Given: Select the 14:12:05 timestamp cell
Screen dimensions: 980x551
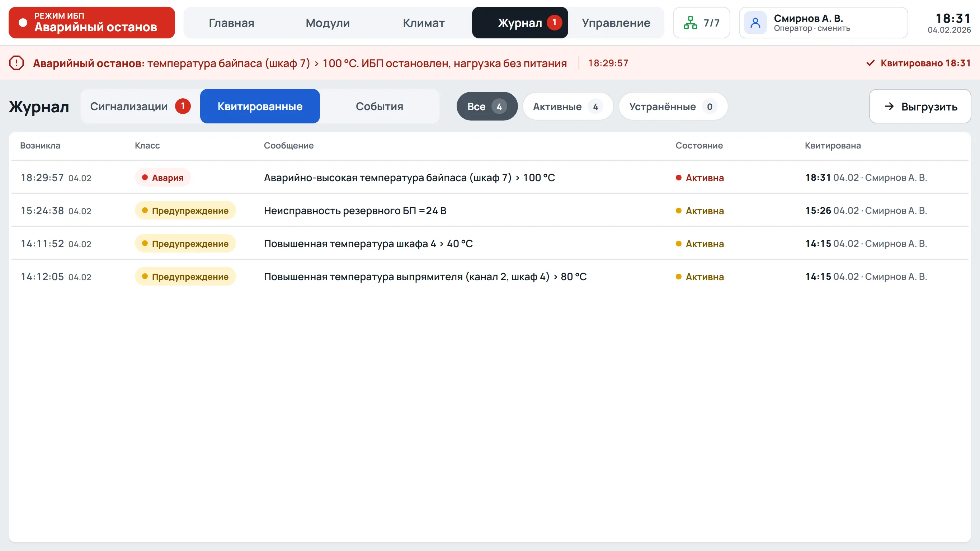Looking at the screenshot, I should 56,277.
